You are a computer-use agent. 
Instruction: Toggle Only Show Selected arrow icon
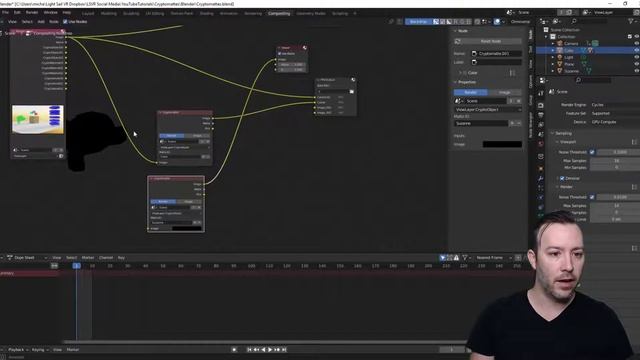[x=442, y=258]
